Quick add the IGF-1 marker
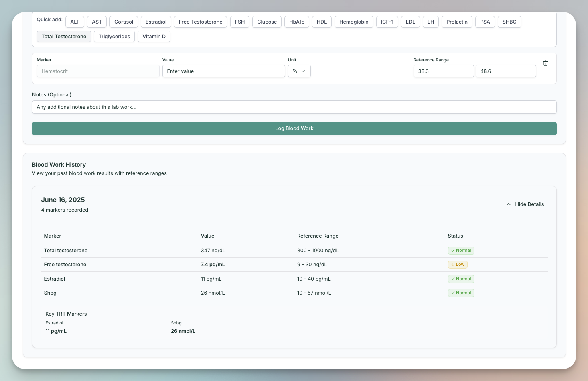Viewport: 588px width, 381px height. coord(387,22)
